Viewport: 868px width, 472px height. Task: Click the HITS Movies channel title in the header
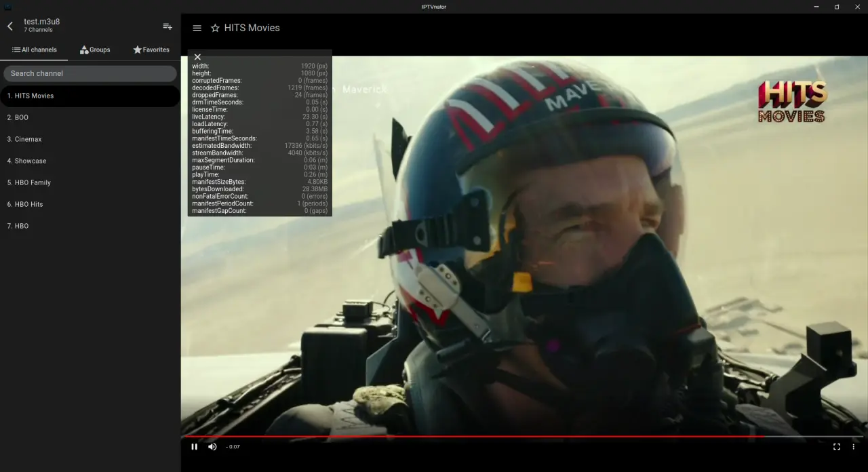click(252, 28)
